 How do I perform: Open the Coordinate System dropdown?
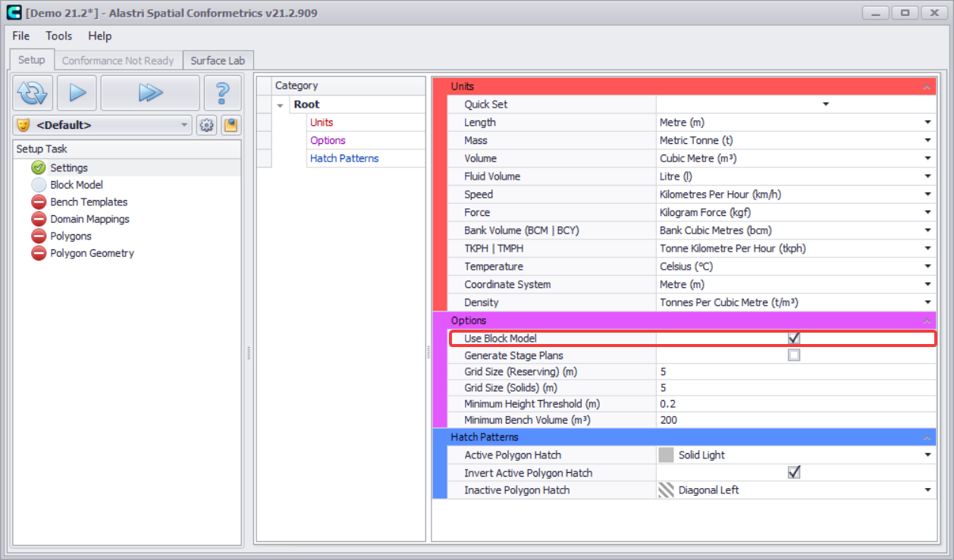(927, 285)
